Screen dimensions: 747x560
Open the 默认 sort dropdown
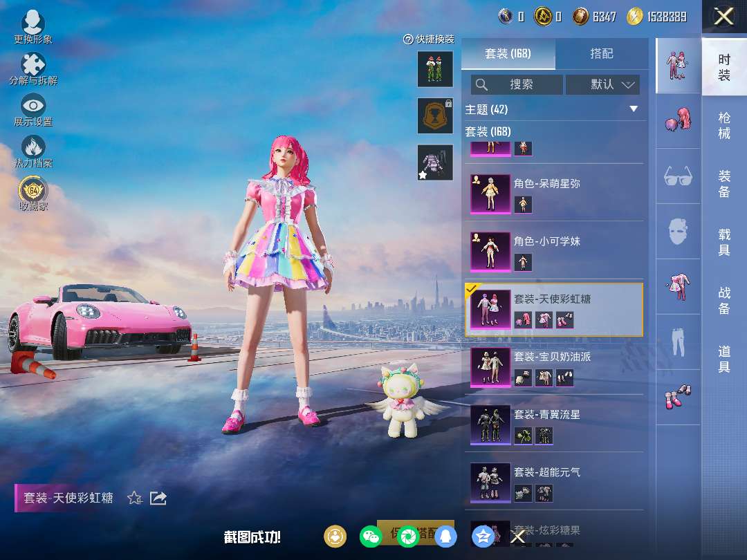pos(602,84)
